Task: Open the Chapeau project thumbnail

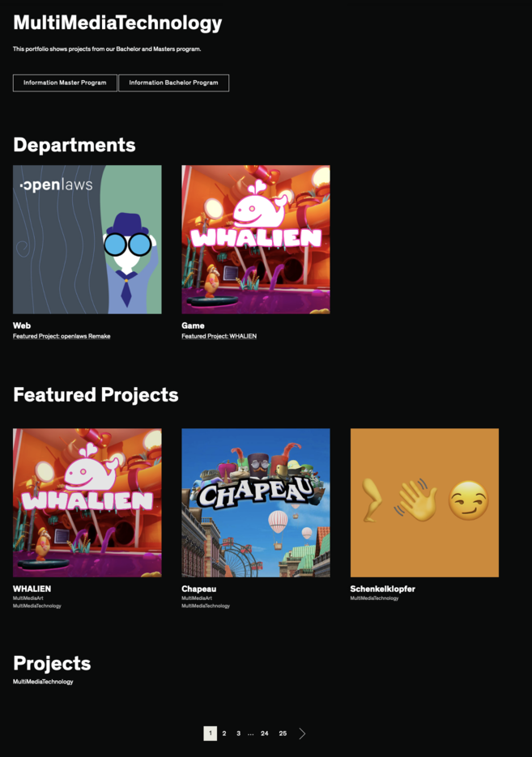Action: tap(256, 503)
